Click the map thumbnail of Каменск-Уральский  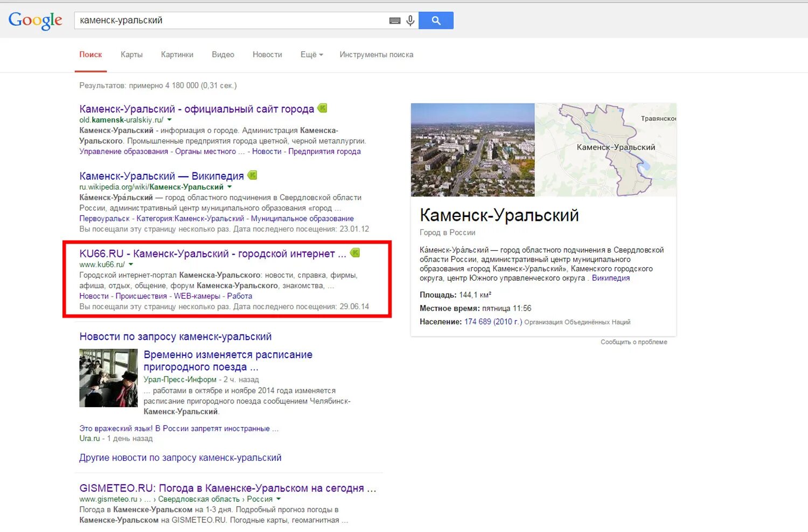point(605,150)
